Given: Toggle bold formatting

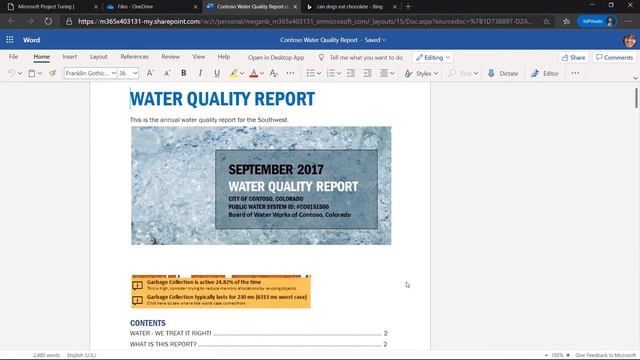Looking at the screenshot, I should [x=184, y=73].
